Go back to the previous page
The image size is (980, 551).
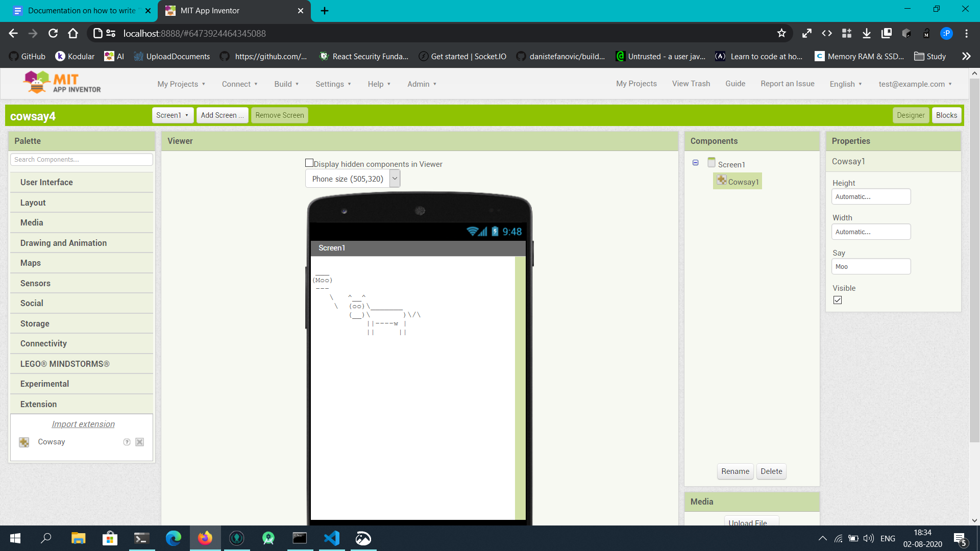[13, 33]
